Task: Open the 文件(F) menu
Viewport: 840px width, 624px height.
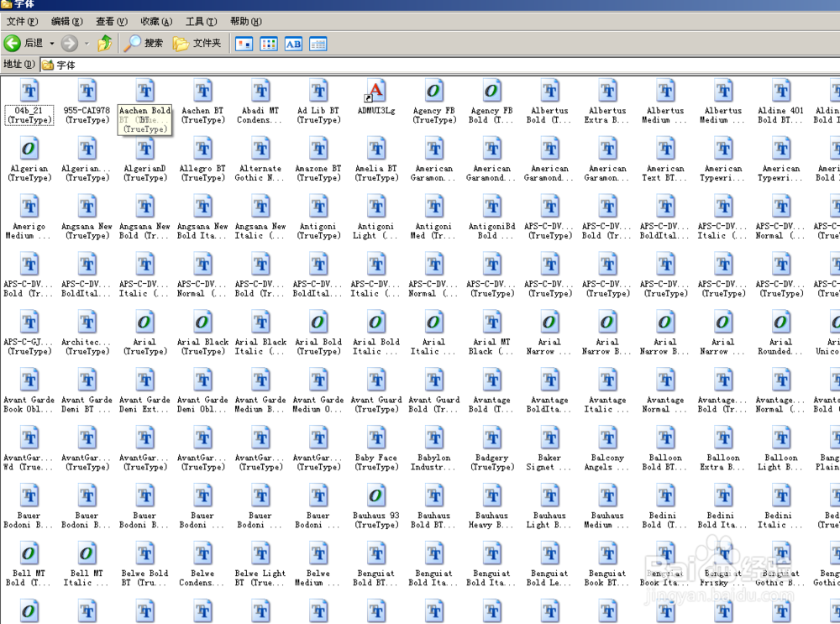Action: pyautogui.click(x=22, y=22)
